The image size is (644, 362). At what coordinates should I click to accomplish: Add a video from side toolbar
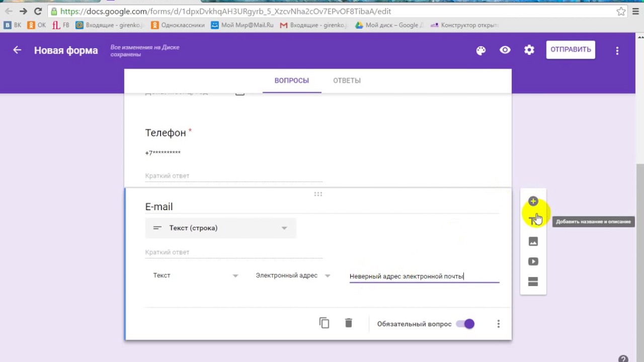[x=533, y=261]
